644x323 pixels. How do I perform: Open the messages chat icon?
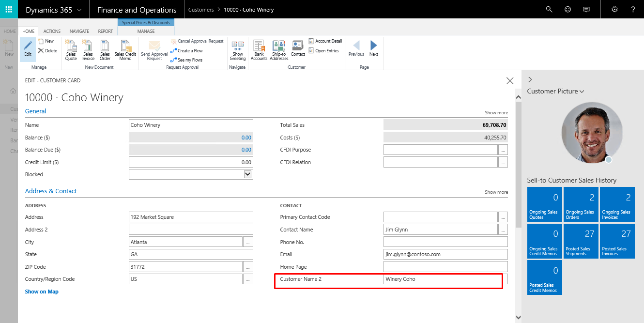(x=586, y=9)
